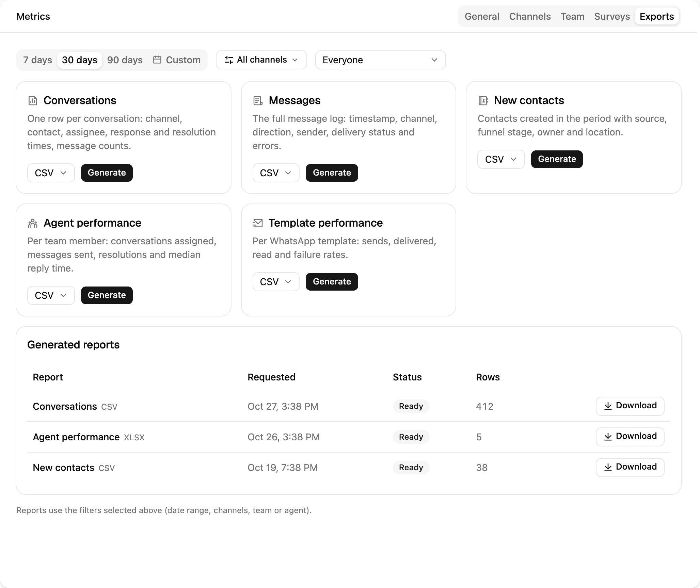This screenshot has width=700, height=588.
Task: Download the Conversations CSV report
Action: click(630, 406)
